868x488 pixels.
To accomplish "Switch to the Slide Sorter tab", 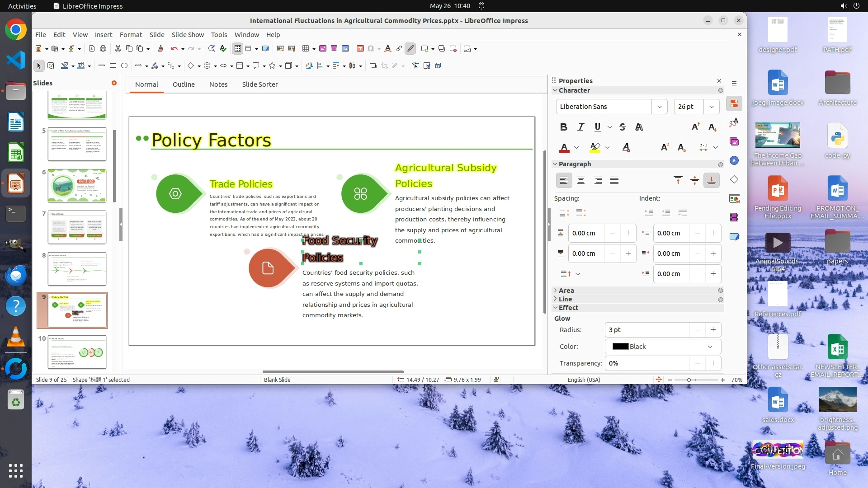I will click(259, 84).
